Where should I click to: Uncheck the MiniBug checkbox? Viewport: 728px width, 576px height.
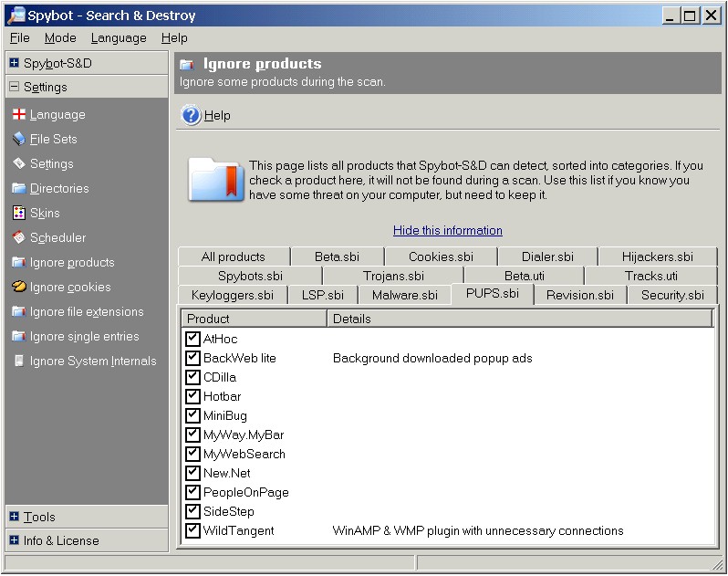click(192, 415)
